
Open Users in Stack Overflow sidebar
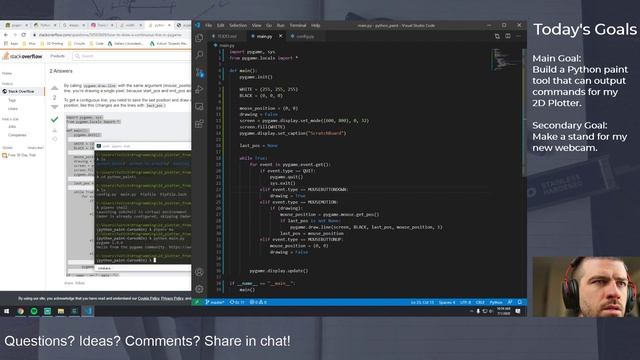point(13,109)
